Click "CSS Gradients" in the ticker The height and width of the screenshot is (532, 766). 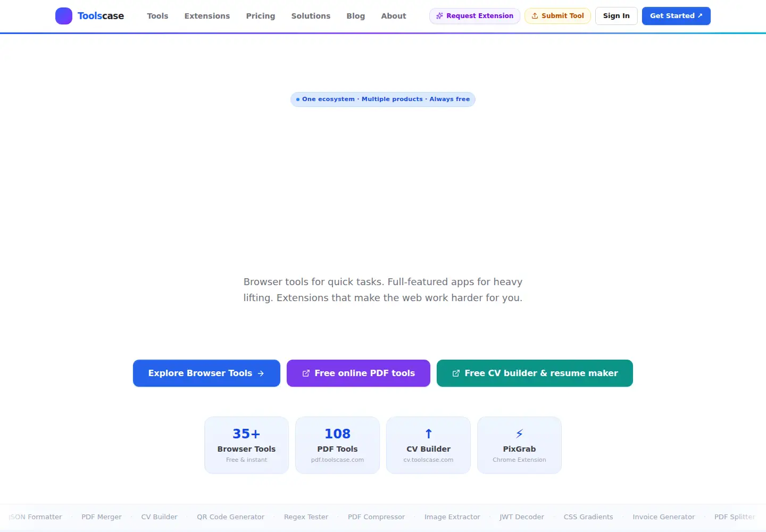(x=588, y=517)
